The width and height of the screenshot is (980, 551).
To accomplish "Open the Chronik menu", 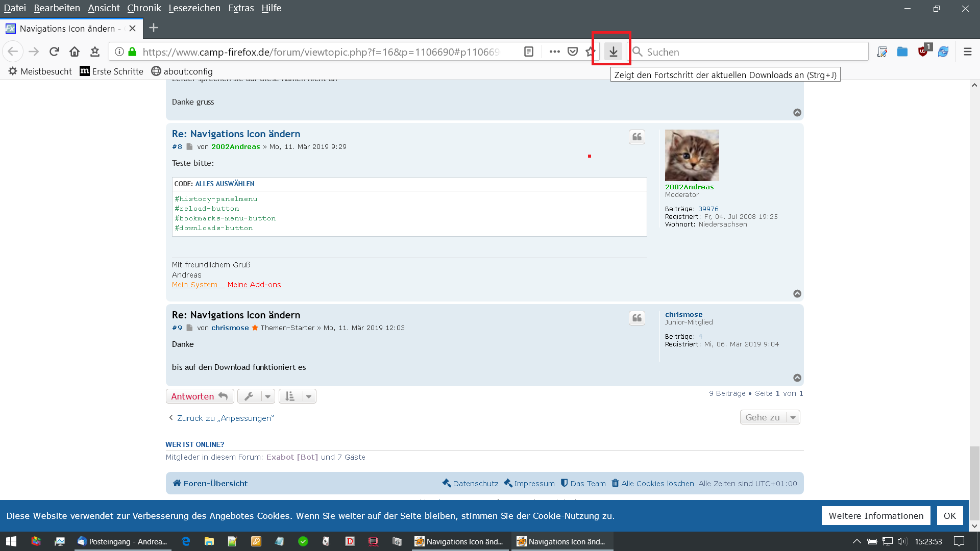I will coord(144,8).
